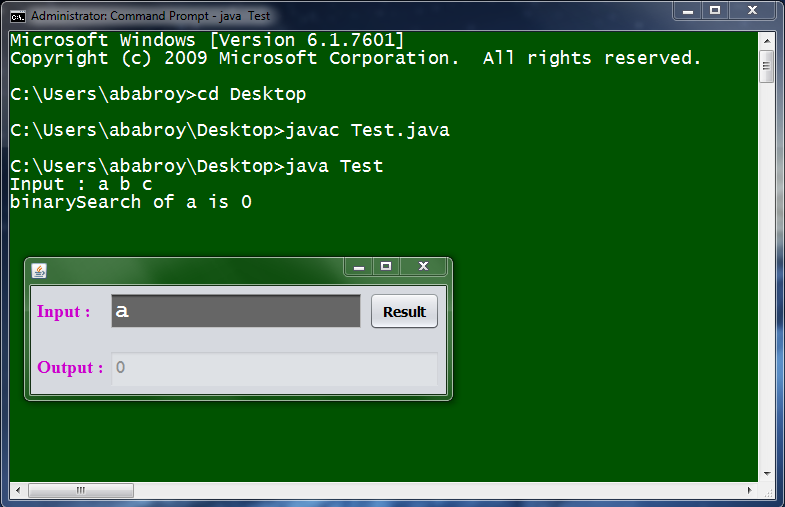Screen dimensions: 785x507
Task: Click the horizontal scrollbar thumb
Action: tap(80, 490)
